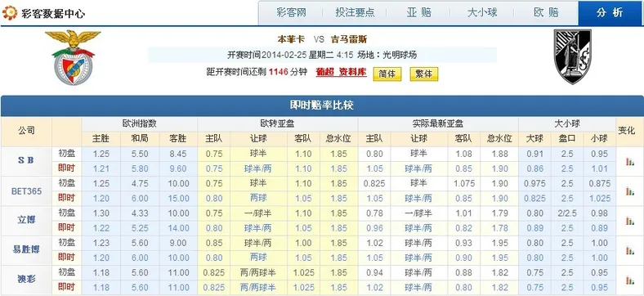
Task: Click BET365 即时 small ball 1.025
Action: coord(599,199)
